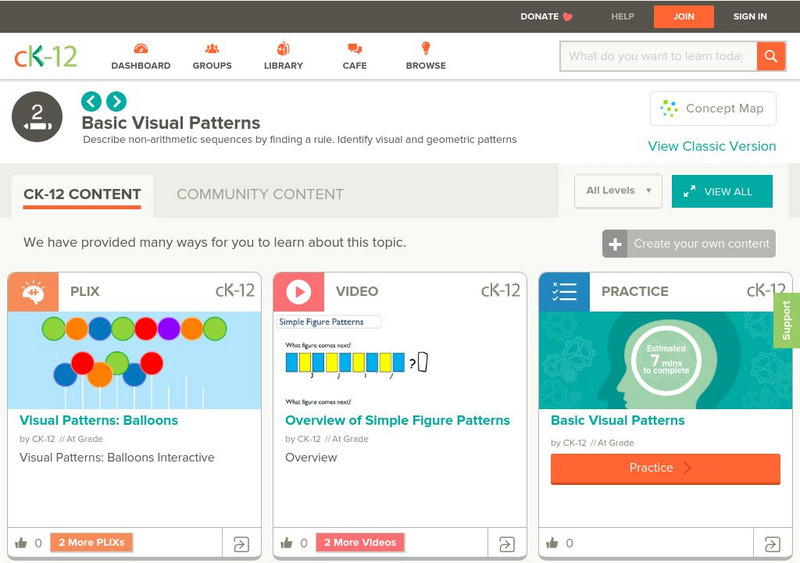Open the green Support side tab
Viewport: 800px width, 563px height.
[x=787, y=321]
